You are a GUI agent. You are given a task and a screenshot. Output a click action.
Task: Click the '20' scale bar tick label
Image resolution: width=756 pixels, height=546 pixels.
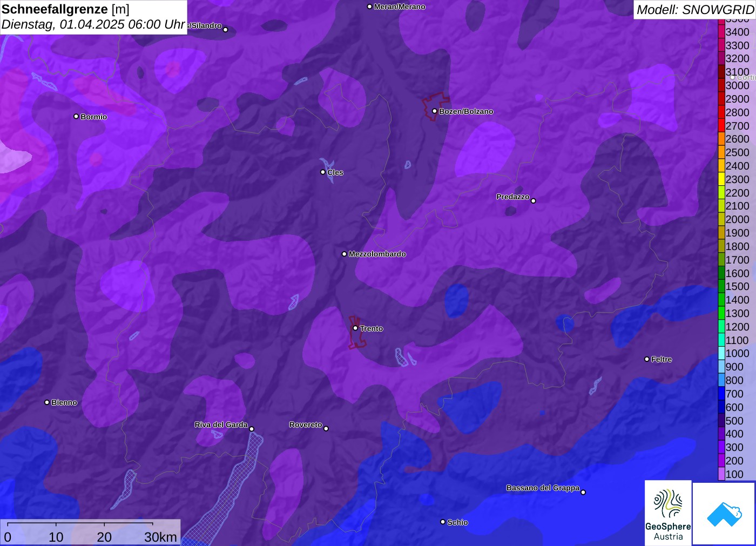tap(104, 537)
